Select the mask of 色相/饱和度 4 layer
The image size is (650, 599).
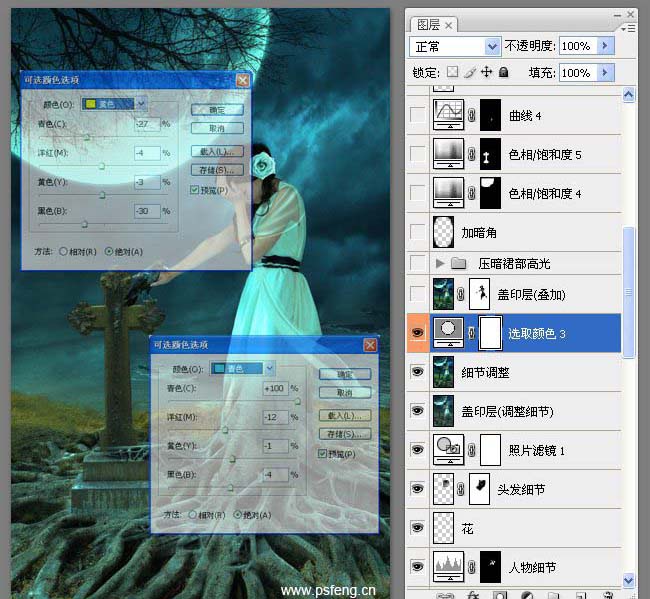[490, 193]
